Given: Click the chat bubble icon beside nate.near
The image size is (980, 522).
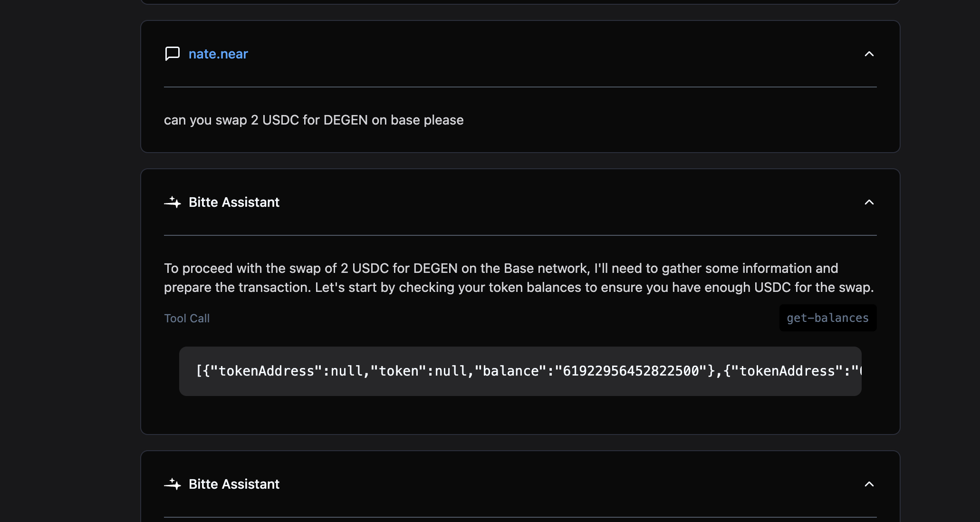Looking at the screenshot, I should 172,54.
